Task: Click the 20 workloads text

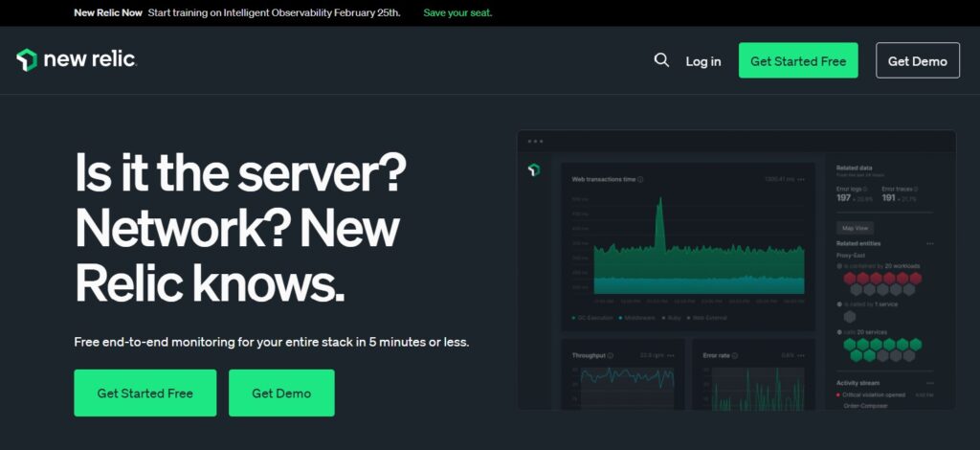Action: pyautogui.click(x=902, y=265)
